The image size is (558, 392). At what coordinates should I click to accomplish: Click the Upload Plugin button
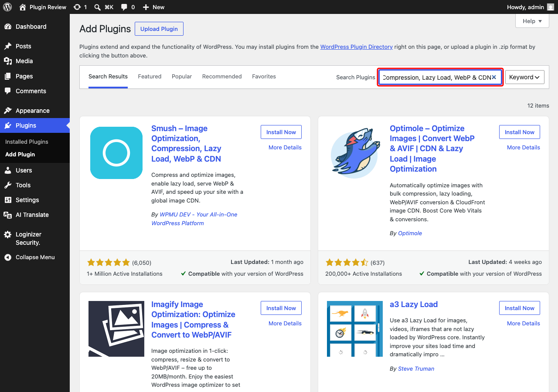tap(159, 29)
